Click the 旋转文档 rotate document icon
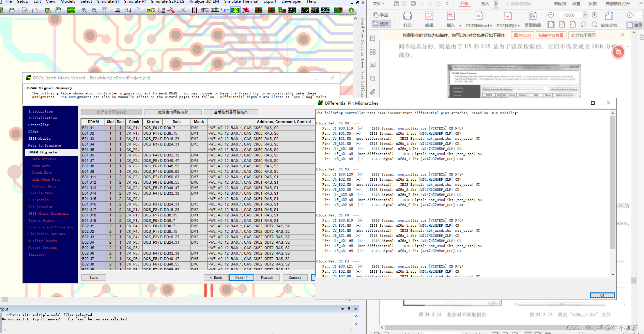Viewport: 644px width, 334px height. click(x=609, y=19)
